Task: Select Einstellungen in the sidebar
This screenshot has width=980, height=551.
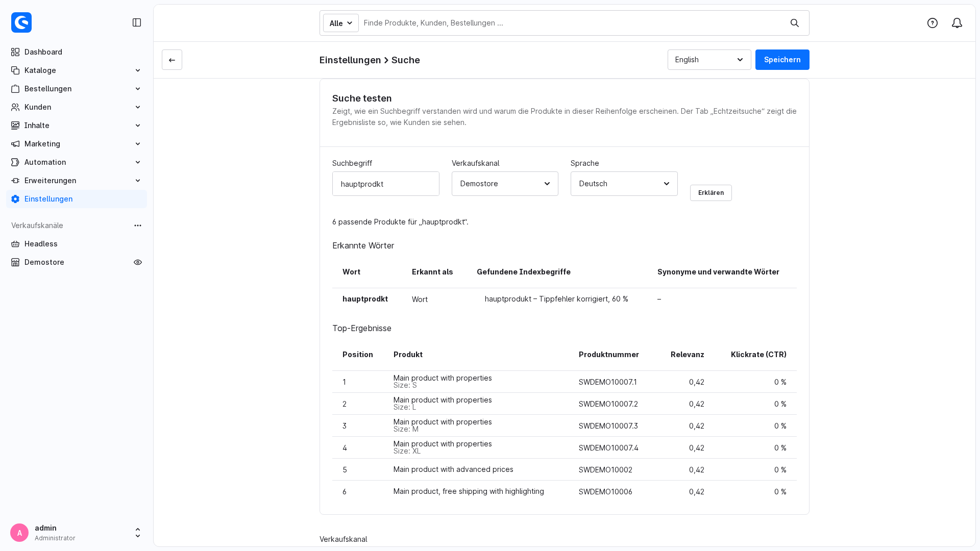Action: (x=77, y=199)
